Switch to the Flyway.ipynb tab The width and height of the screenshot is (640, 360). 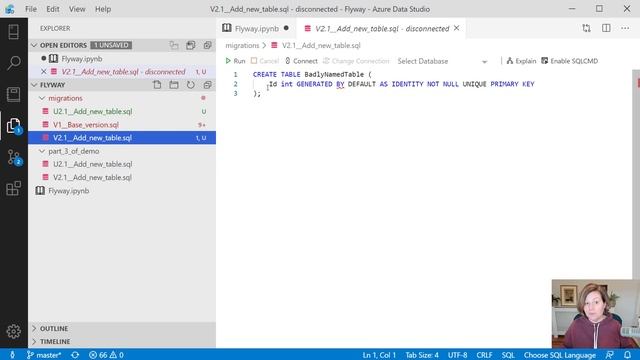coord(256,29)
